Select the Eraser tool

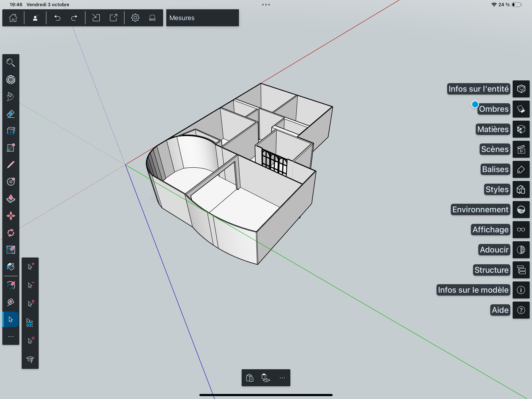coord(11,113)
